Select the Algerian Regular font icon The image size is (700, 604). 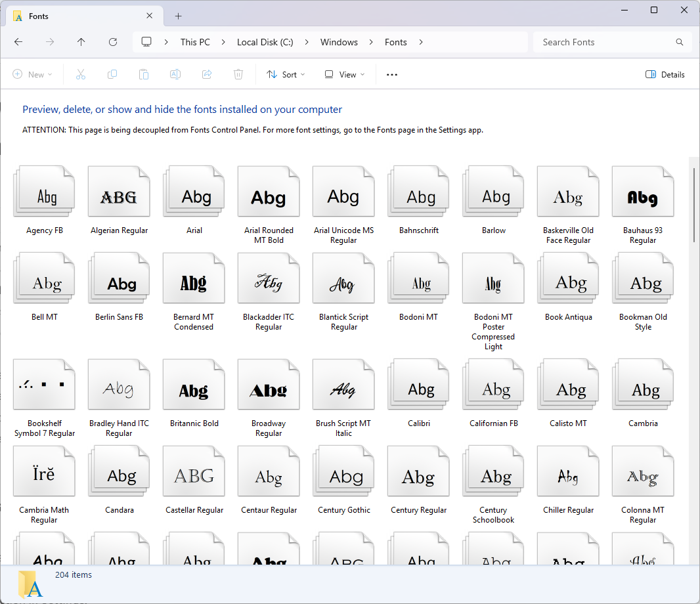[x=120, y=191]
